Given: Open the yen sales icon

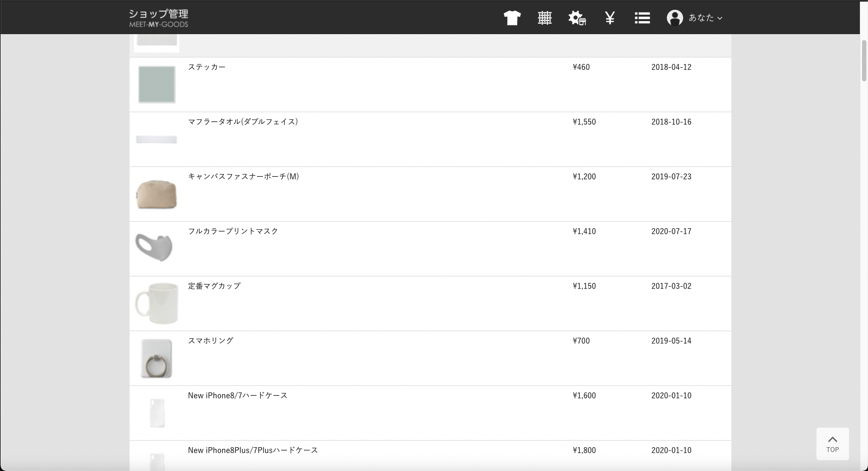Looking at the screenshot, I should (610, 18).
